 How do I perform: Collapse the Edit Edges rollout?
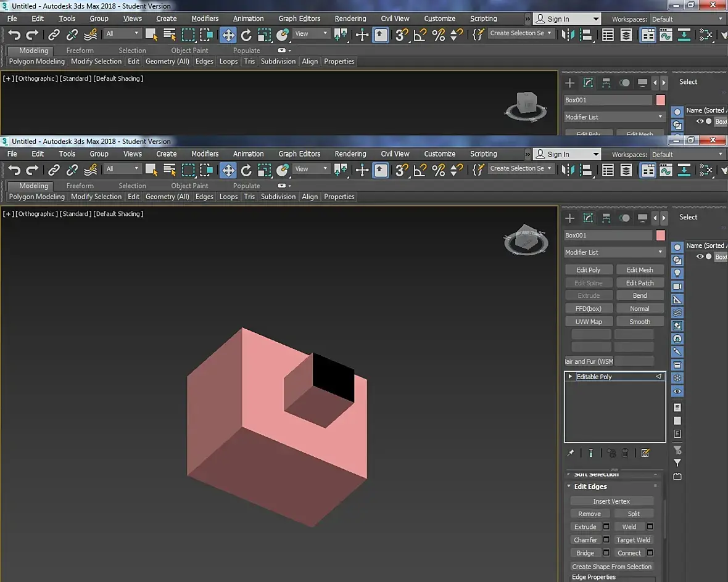pyautogui.click(x=590, y=486)
